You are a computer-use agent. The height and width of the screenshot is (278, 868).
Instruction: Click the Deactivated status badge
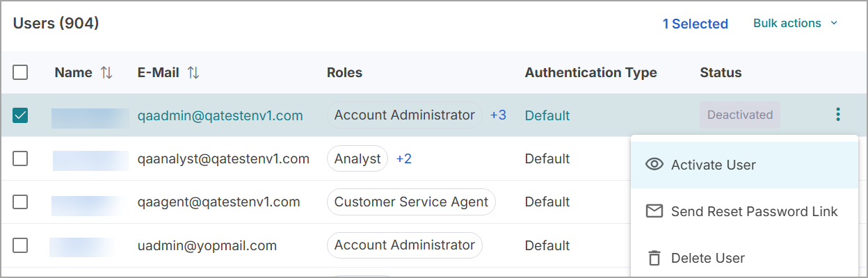[x=740, y=115]
